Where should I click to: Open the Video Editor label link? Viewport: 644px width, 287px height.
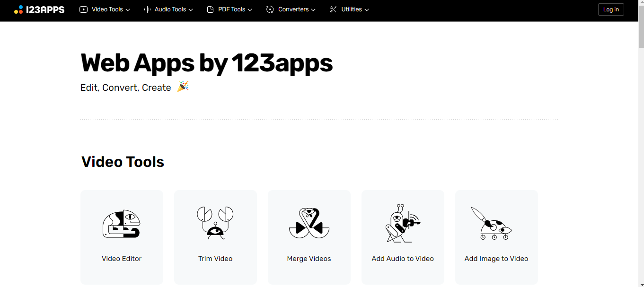pos(122,259)
